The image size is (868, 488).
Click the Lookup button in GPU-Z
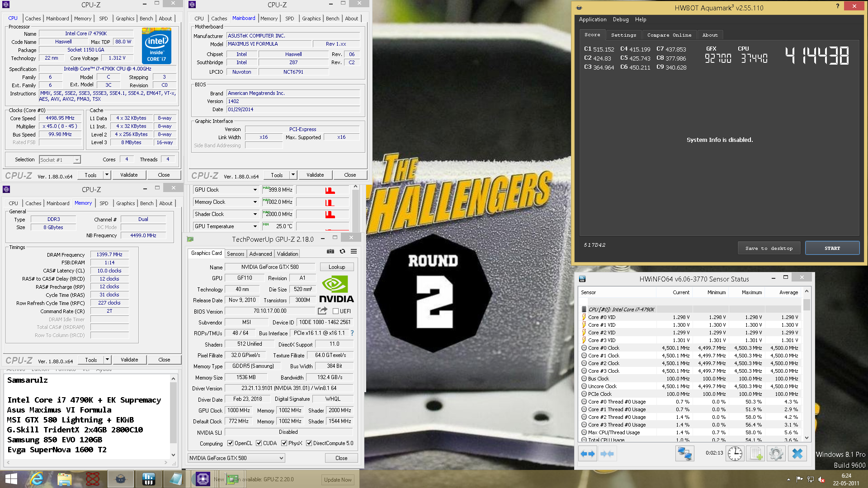[337, 267]
